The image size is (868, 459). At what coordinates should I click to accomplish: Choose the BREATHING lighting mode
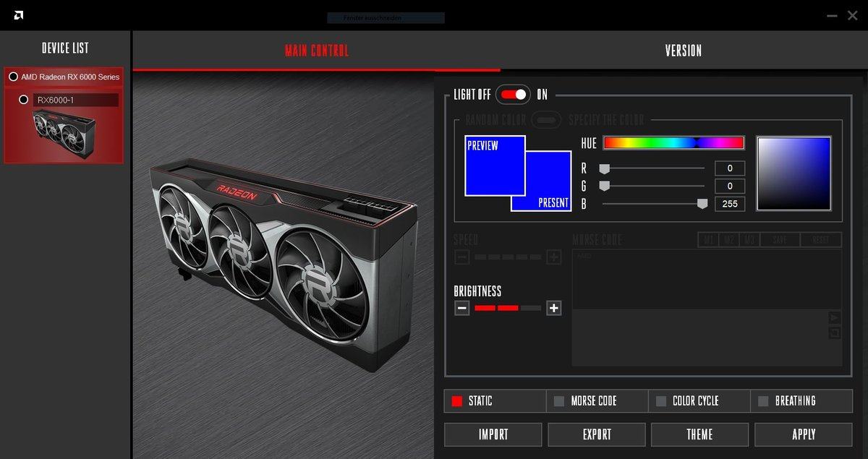802,401
